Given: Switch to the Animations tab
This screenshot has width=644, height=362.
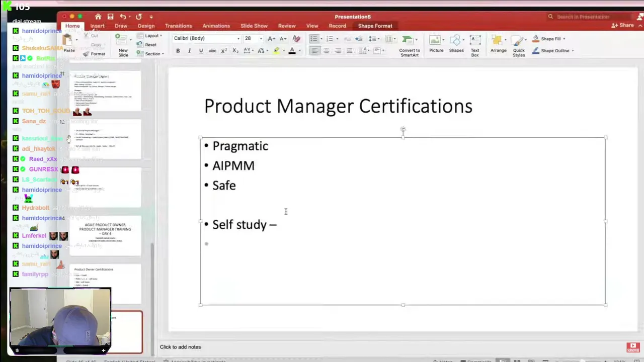Looking at the screenshot, I should coord(216,26).
